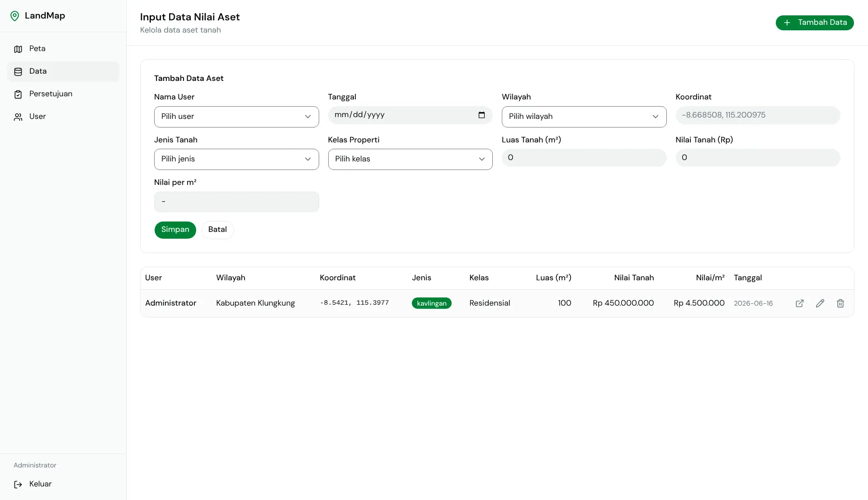This screenshot has height=500, width=868.
Task: Click the Luas value 100 in table
Action: pyautogui.click(x=564, y=303)
